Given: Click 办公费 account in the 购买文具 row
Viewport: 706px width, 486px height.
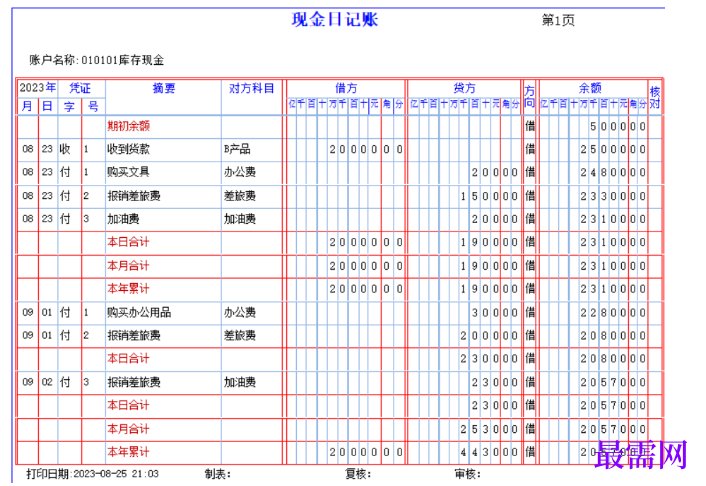Looking at the screenshot, I should [x=240, y=172].
